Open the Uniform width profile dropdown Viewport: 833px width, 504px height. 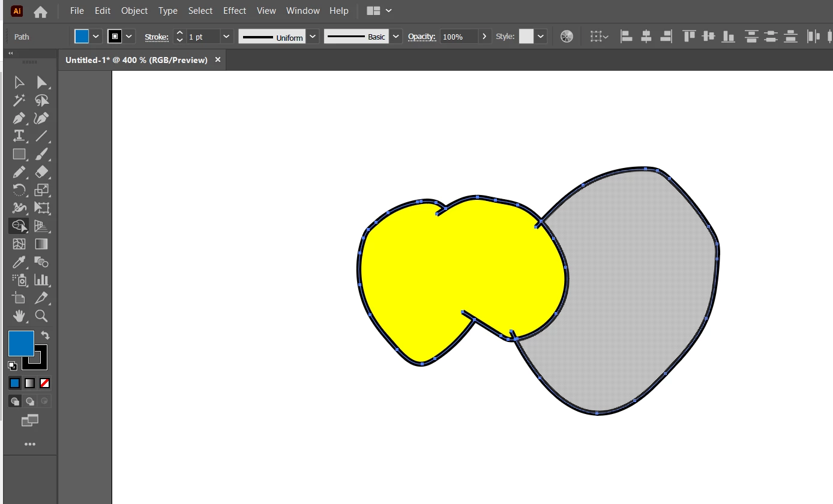click(x=313, y=37)
